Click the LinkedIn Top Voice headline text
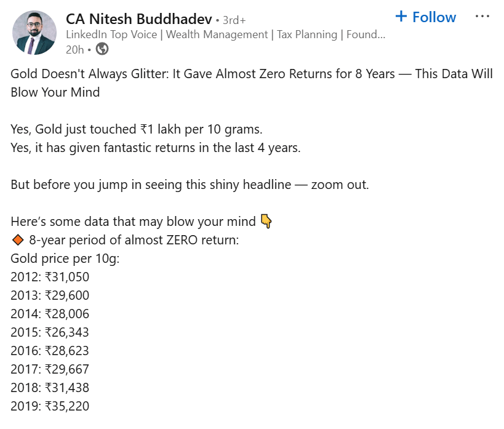Screen dimensions: 504x429 [x=225, y=34]
